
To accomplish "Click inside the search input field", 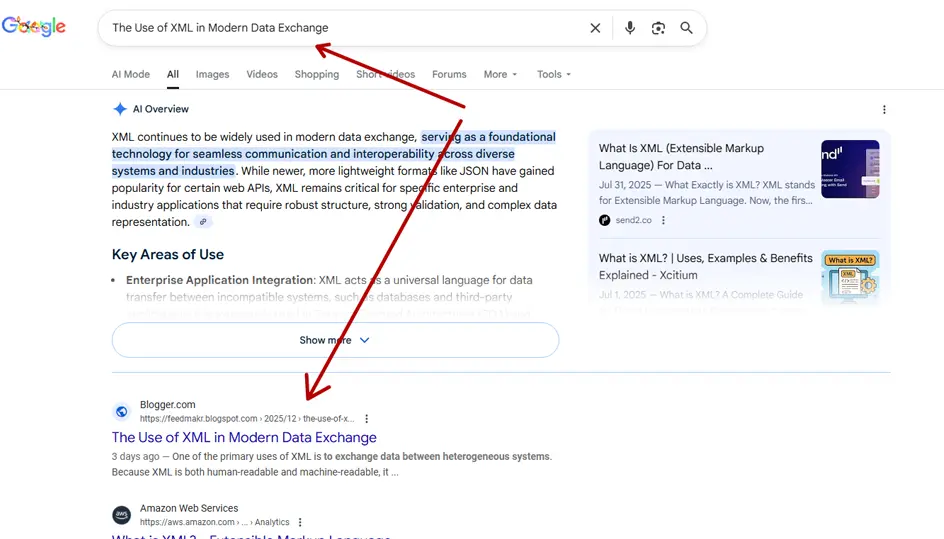I will [x=340, y=28].
